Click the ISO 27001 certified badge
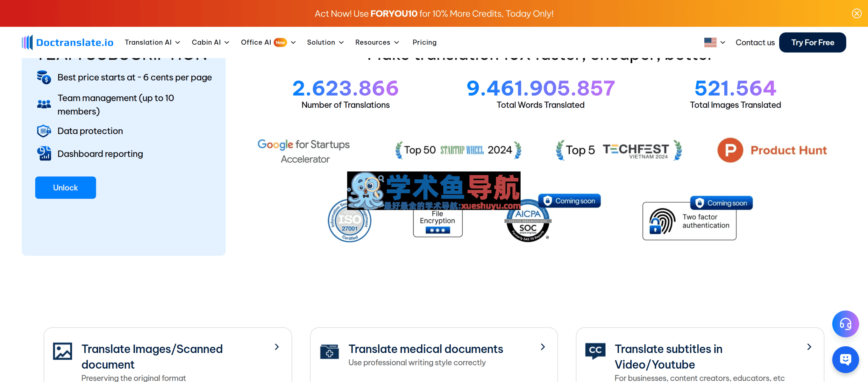 [349, 221]
